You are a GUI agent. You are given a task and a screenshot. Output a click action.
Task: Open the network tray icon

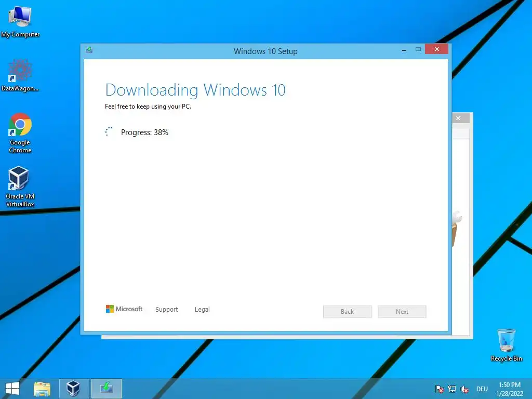click(x=452, y=389)
